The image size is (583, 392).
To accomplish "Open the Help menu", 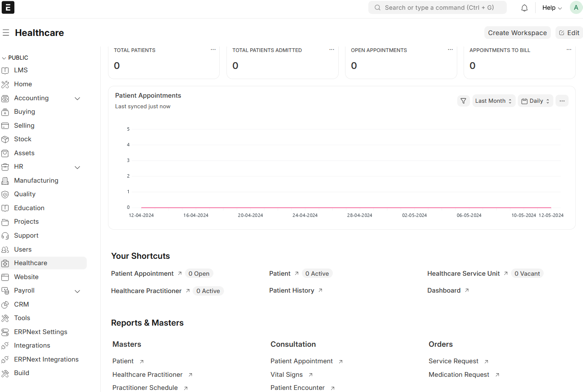I will pyautogui.click(x=552, y=8).
